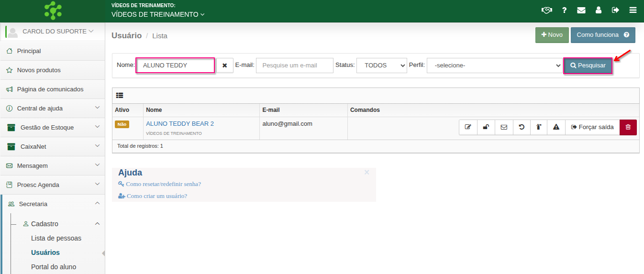The image size is (644, 274).
Task: Open 'Como resetar/redefinir senha?' help link
Action: tap(163, 184)
